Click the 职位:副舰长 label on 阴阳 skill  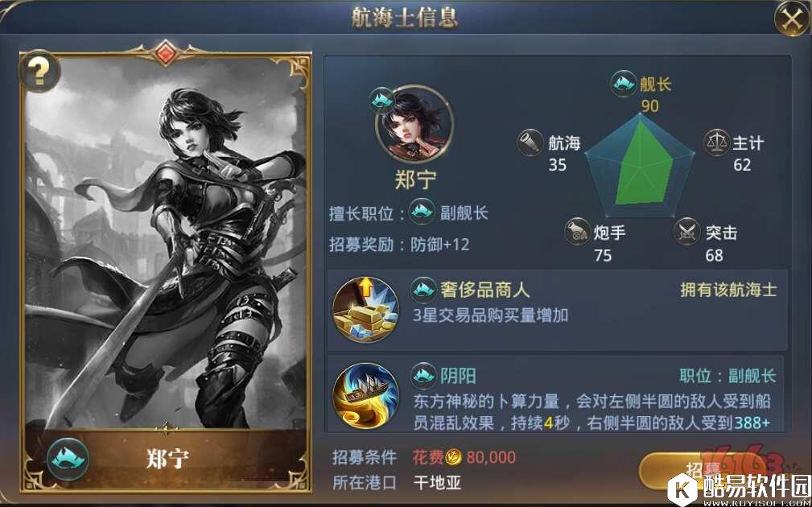pyautogui.click(x=728, y=376)
